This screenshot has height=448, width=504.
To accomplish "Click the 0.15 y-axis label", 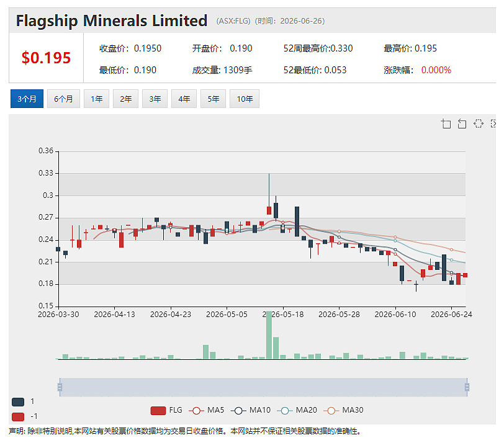I will [x=46, y=306].
